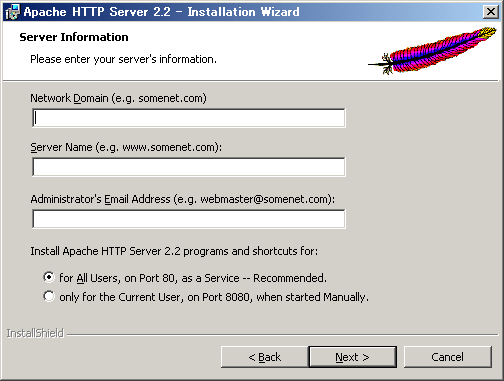This screenshot has height=381, width=504.
Task: Click the Administrator's Email Address label
Action: (x=183, y=199)
